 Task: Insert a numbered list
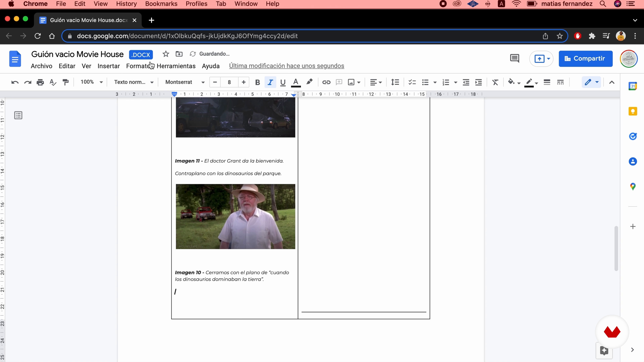(446, 82)
